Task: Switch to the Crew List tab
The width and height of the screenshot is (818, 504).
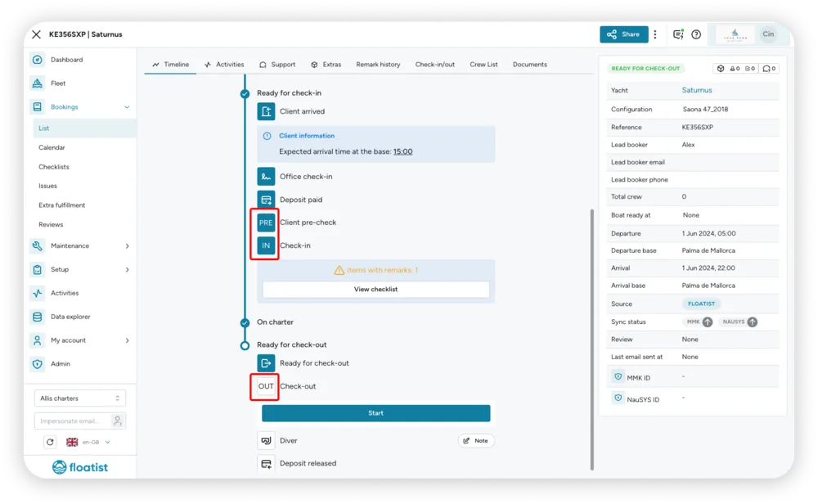Action: [x=483, y=65]
